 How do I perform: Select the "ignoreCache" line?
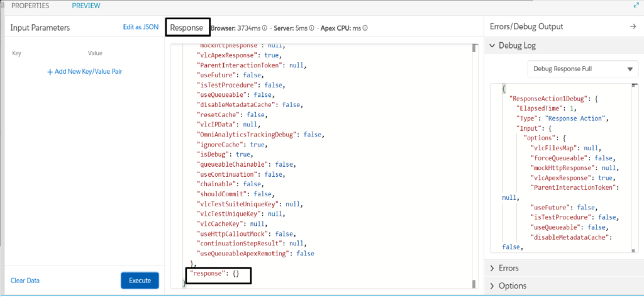(x=231, y=145)
